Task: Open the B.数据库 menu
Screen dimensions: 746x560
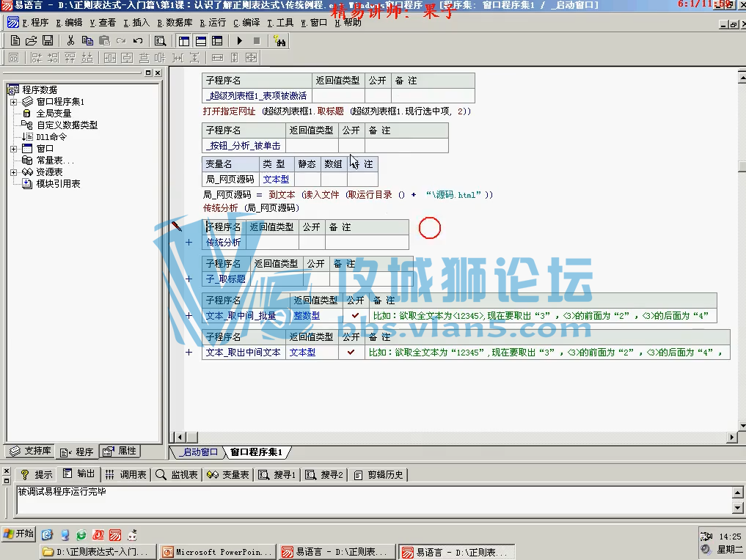Action: click(175, 22)
